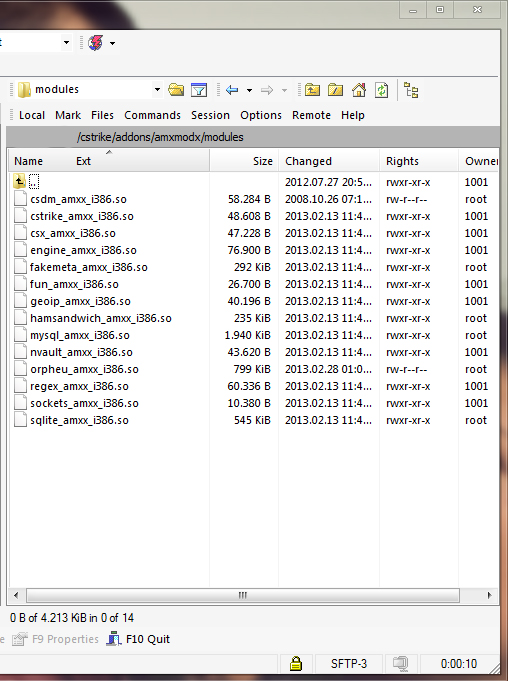This screenshot has width=508, height=681.
Task: Sort by Ext column header
Action: (83, 161)
